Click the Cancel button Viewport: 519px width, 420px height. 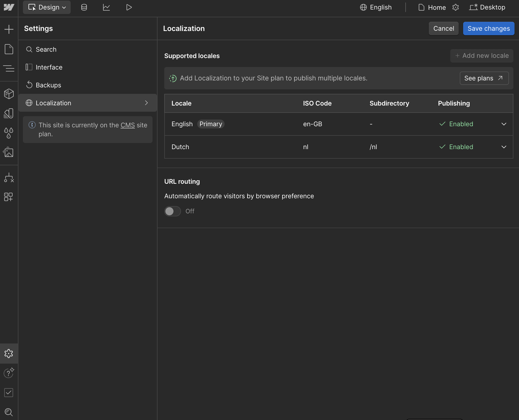click(x=444, y=28)
